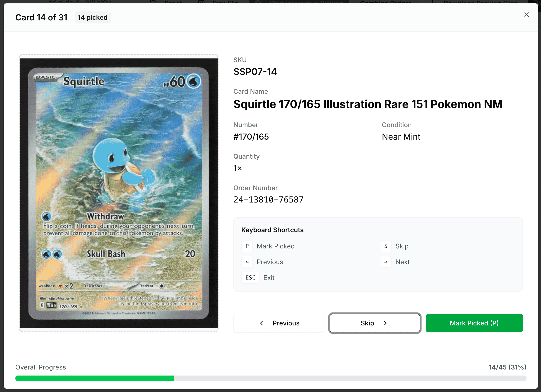Screen dimensions: 541x392
Task: Click the P key badge for Mark Picked
Action: pos(247,246)
